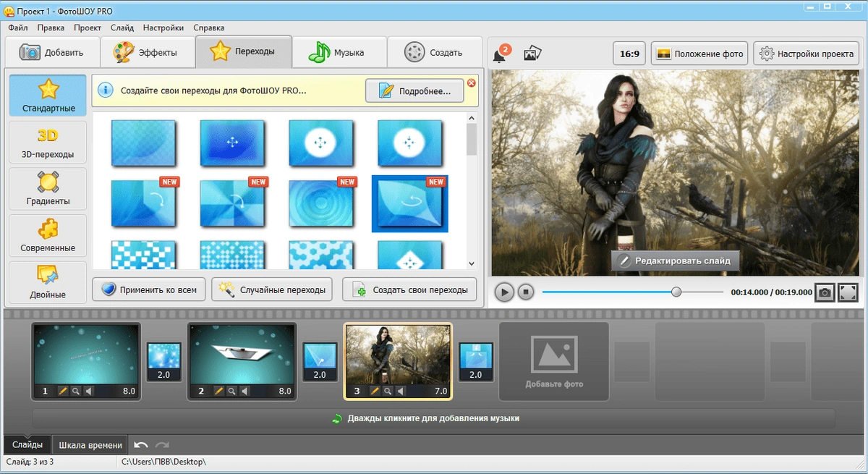Click Применить ко всем button

click(149, 289)
